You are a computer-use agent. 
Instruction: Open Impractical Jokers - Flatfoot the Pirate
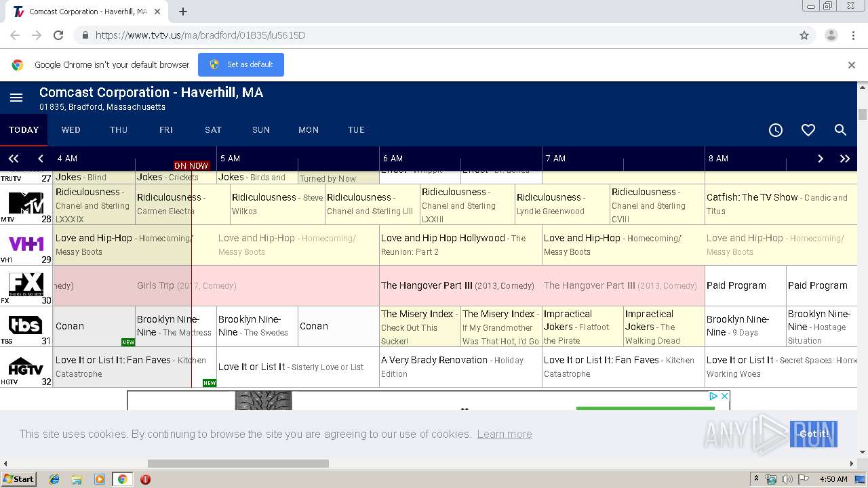point(583,327)
